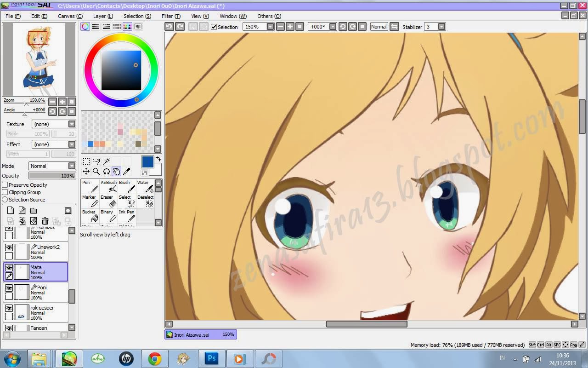The height and width of the screenshot is (368, 588).
Task: Enable the Selection Source option
Action: coord(5,200)
